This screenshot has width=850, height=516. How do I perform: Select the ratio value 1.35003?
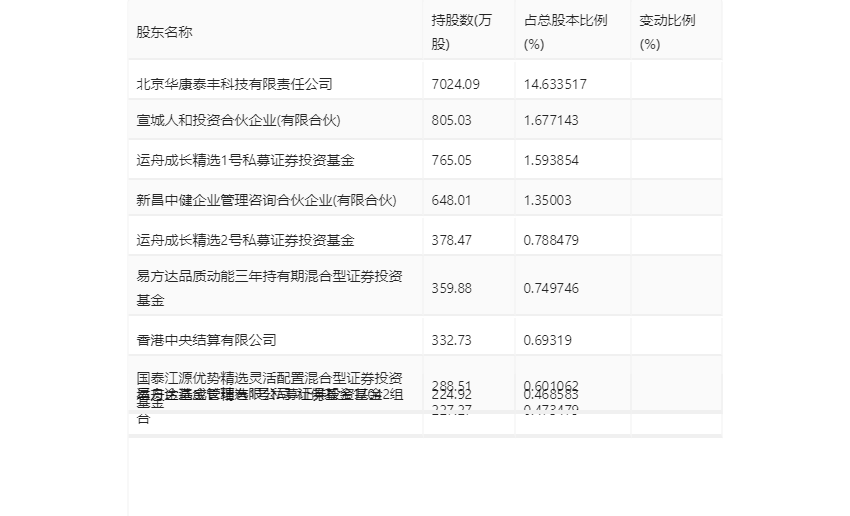548,200
